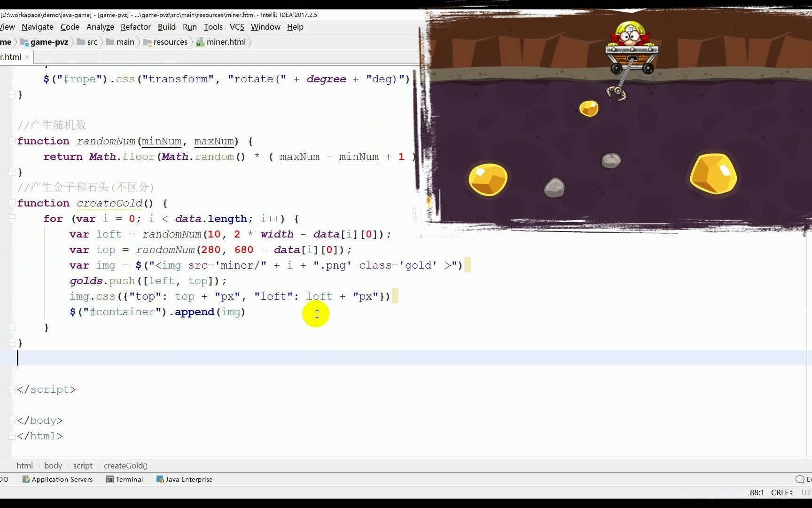Click fold marker beside closing script tag

click(12, 389)
